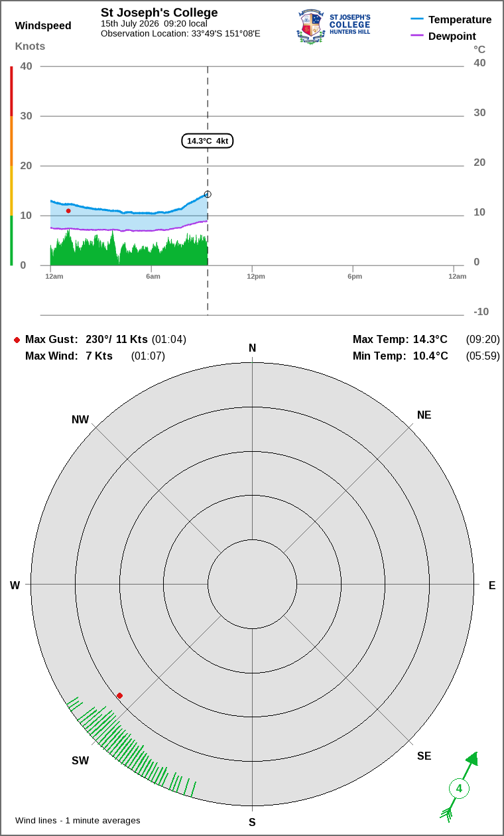Click the Max Wind value 7 Kts
504x836 pixels.
coord(99,356)
